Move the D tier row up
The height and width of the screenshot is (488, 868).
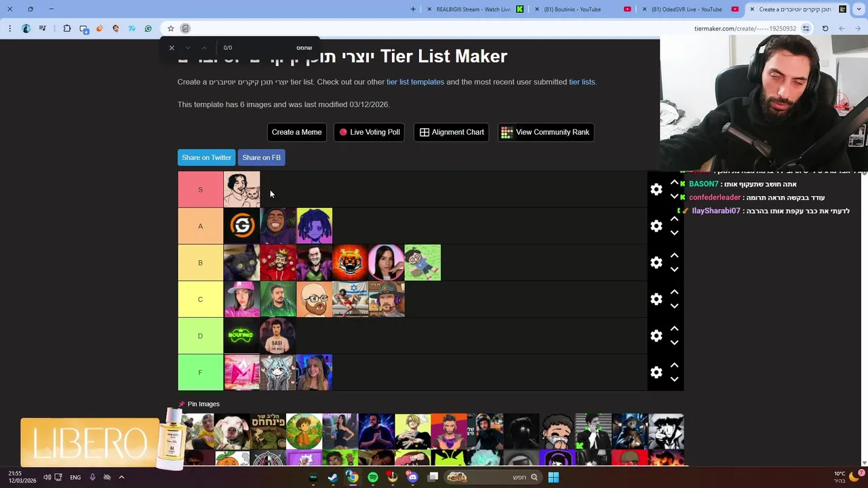(x=674, y=329)
